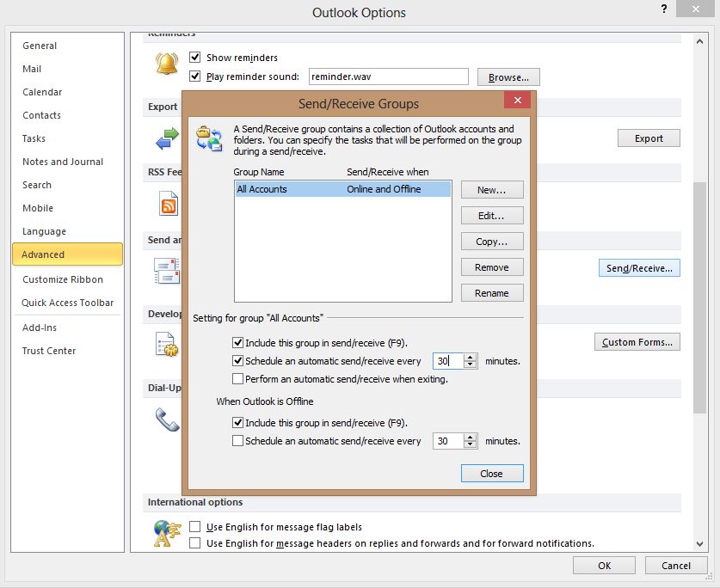Click the International options globe icon
The width and height of the screenshot is (720, 588).
pyautogui.click(x=167, y=533)
